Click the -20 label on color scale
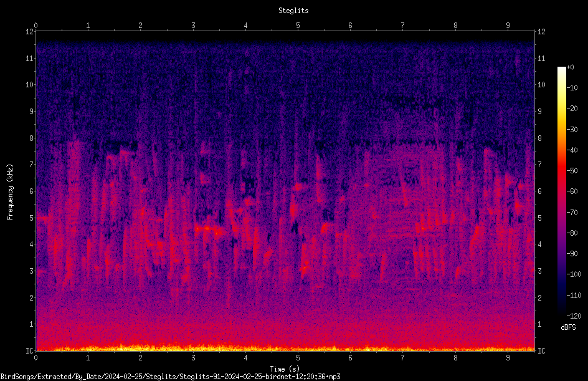Image resolution: width=588 pixels, height=381 pixels. pyautogui.click(x=572, y=108)
